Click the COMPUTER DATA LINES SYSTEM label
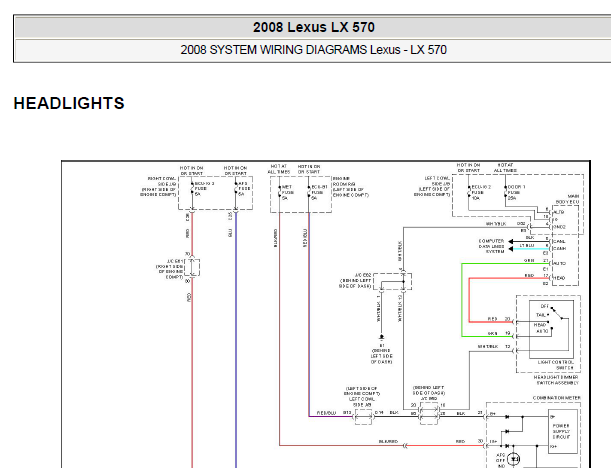Viewport: 611px width, 468px height. [x=491, y=246]
